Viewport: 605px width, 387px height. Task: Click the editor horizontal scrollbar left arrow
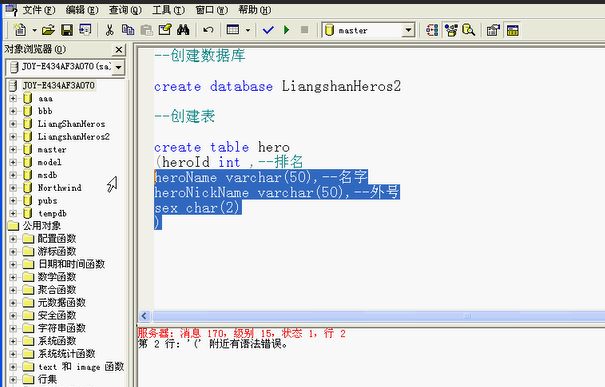[144, 316]
